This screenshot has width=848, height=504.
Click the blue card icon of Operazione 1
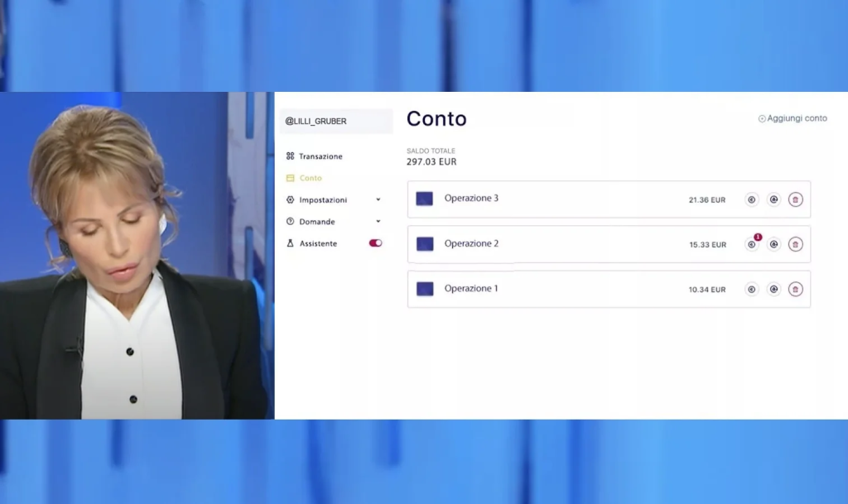point(425,289)
